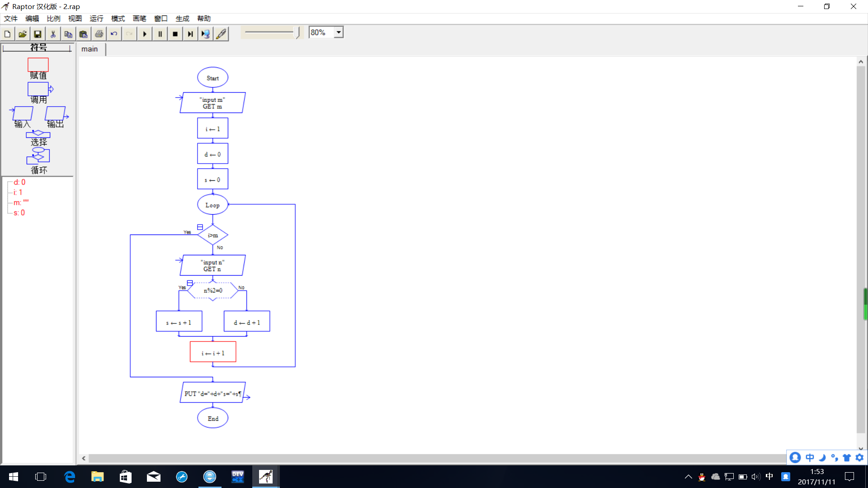Select the GET m input box
The image size is (868, 488).
(212, 103)
